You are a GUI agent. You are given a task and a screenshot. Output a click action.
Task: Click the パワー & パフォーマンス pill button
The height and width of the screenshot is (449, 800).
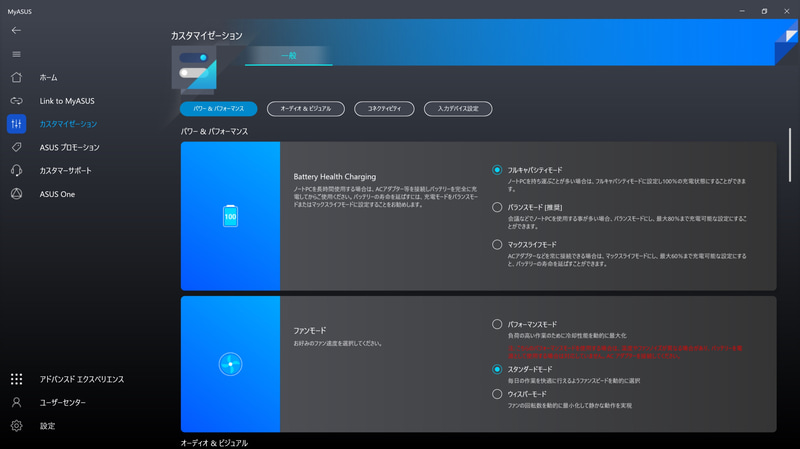pyautogui.click(x=218, y=109)
